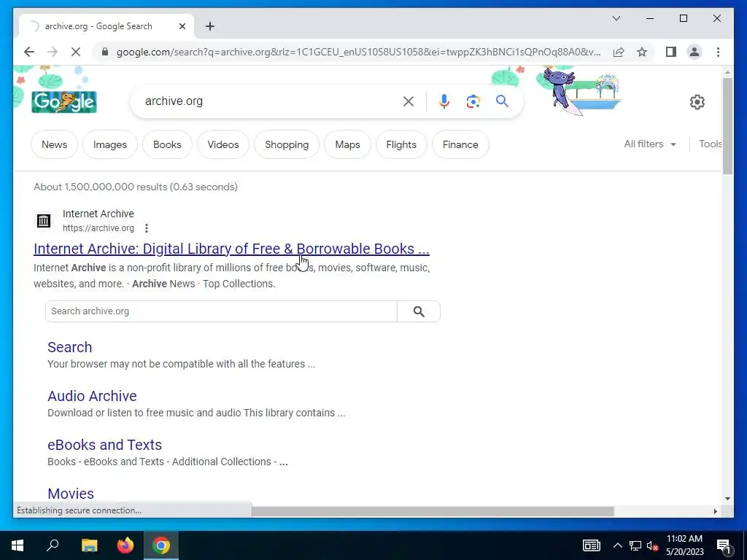The height and width of the screenshot is (560, 747).
Task: Search by voice microphone icon
Action: [x=444, y=101]
